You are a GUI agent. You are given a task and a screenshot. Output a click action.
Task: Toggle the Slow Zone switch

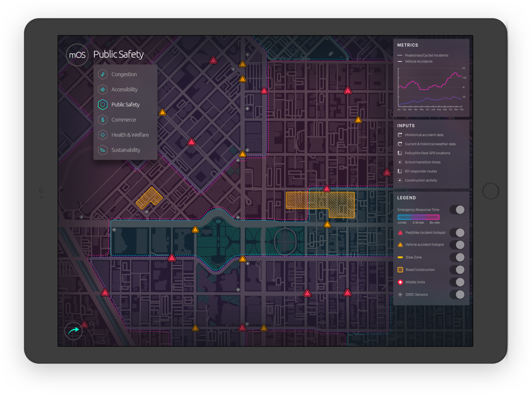tap(457, 257)
